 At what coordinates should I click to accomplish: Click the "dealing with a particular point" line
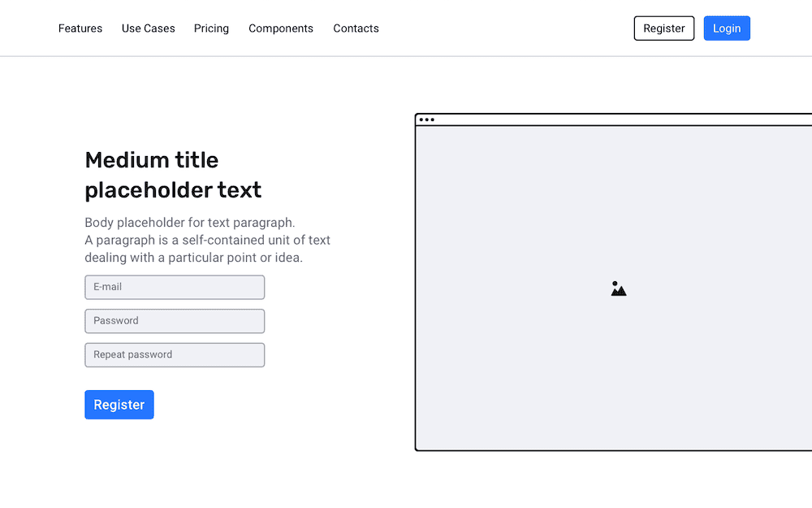coord(194,258)
